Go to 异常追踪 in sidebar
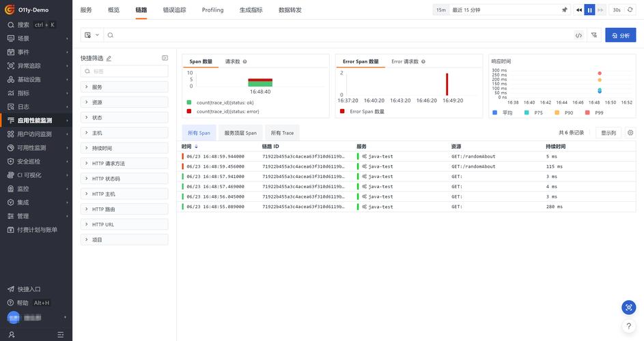The height and width of the screenshot is (341, 644). tap(36, 65)
